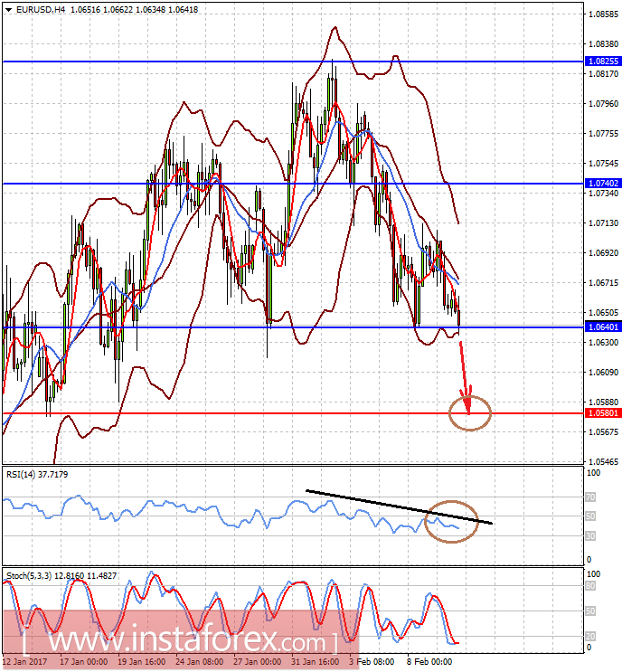Click the 24 Jan 08:00 time axis label
Viewport: 622px width, 672px height.
pos(199,662)
